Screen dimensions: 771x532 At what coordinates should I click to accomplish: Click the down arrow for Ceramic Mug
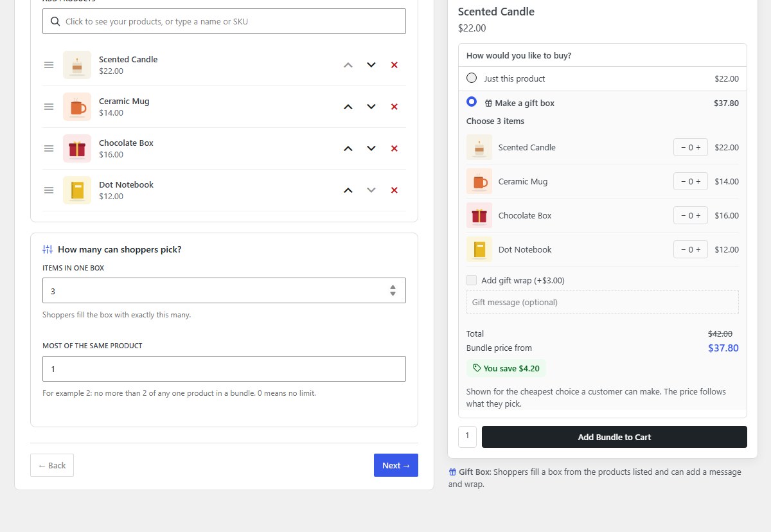coord(371,107)
